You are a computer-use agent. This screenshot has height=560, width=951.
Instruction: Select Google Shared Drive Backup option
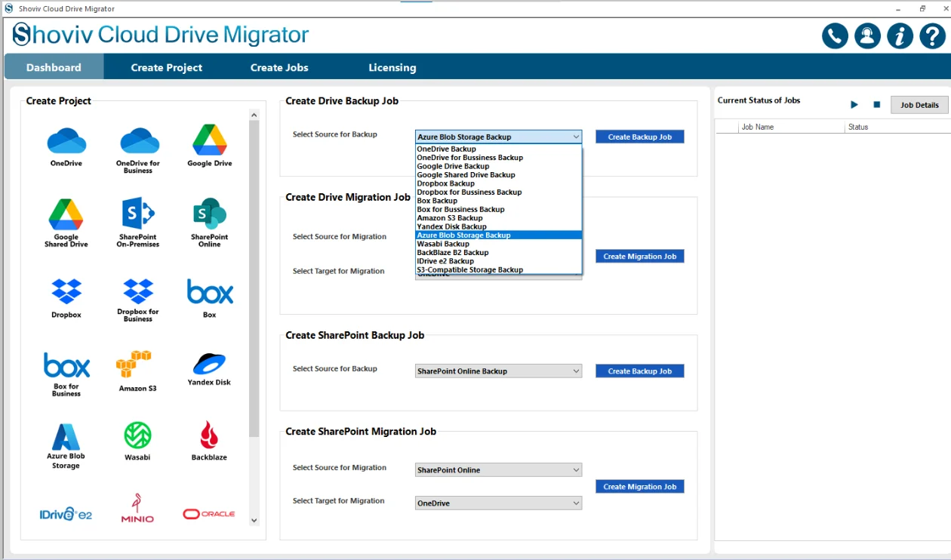click(x=499, y=174)
